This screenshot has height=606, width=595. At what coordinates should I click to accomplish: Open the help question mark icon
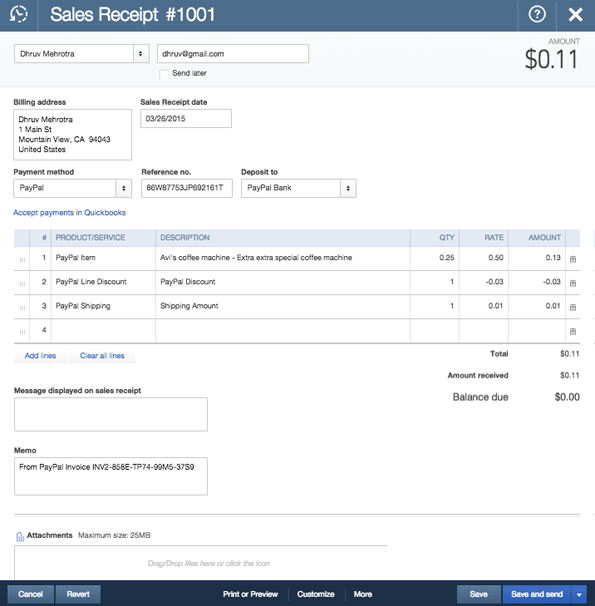pos(537,15)
